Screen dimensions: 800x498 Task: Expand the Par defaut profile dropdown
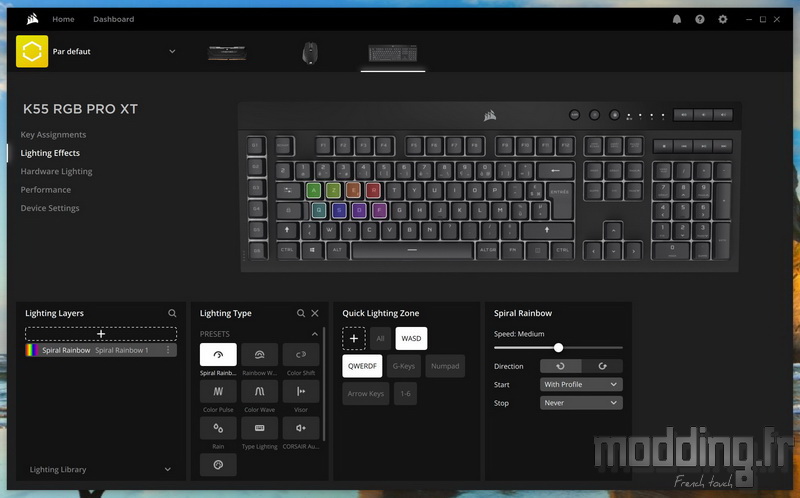coord(172,51)
